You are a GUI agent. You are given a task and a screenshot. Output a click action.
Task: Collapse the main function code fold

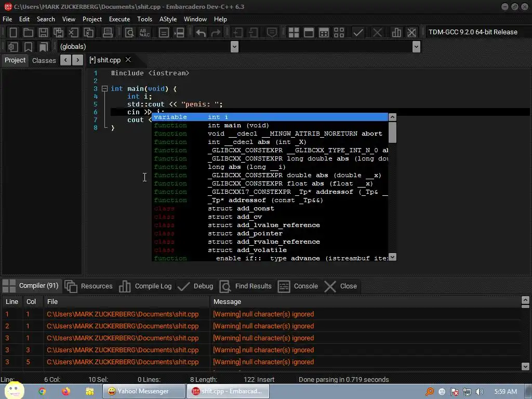[104, 88]
